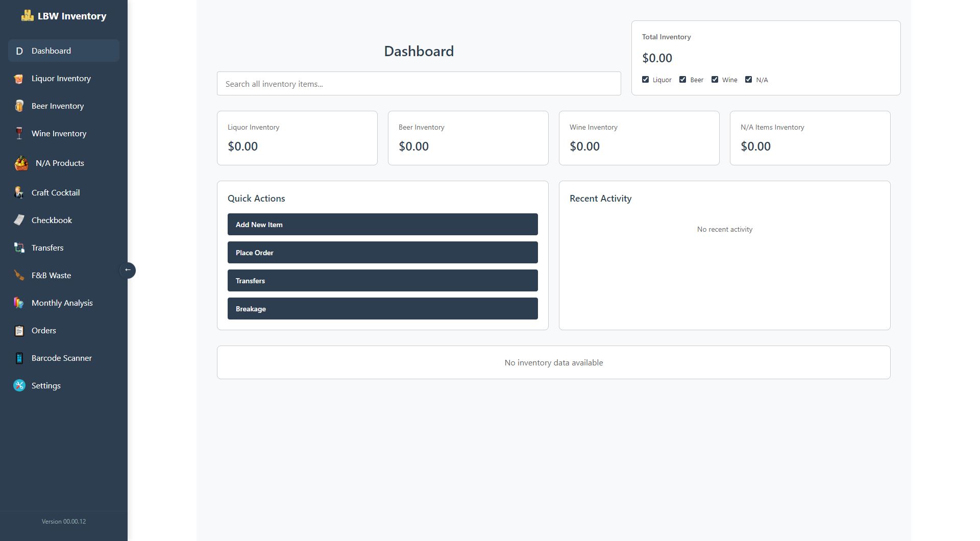Uncheck the Liquor checkbox in Total Inventory

tap(645, 80)
